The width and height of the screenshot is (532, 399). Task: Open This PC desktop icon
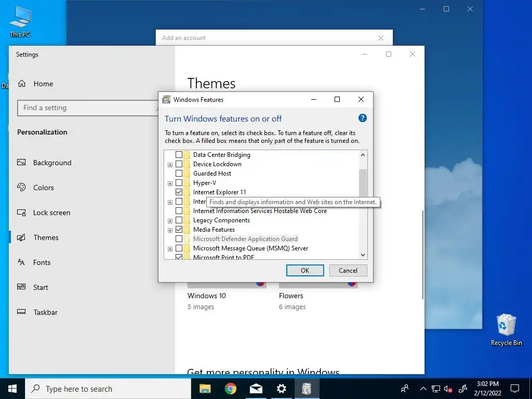click(20, 22)
